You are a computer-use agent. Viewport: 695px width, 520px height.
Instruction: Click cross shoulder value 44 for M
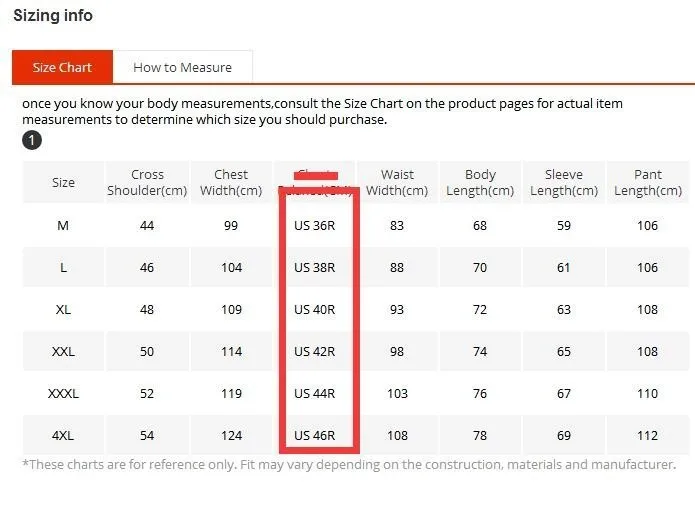click(147, 226)
